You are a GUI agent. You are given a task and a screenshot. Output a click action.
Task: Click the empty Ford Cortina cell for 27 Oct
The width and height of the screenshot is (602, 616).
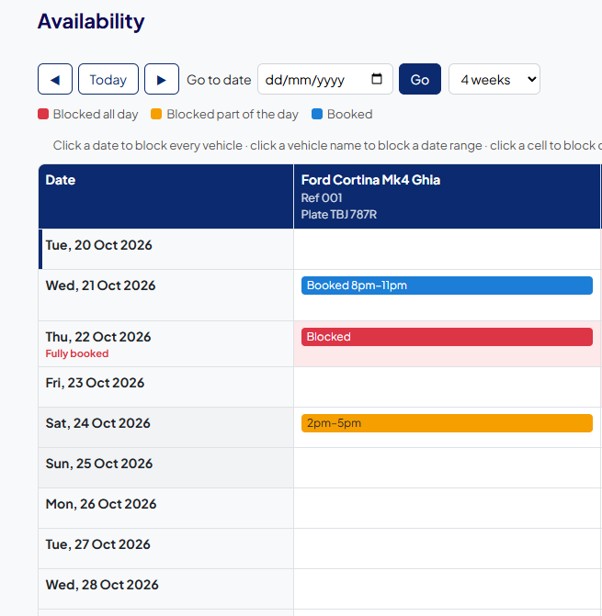[447, 549]
